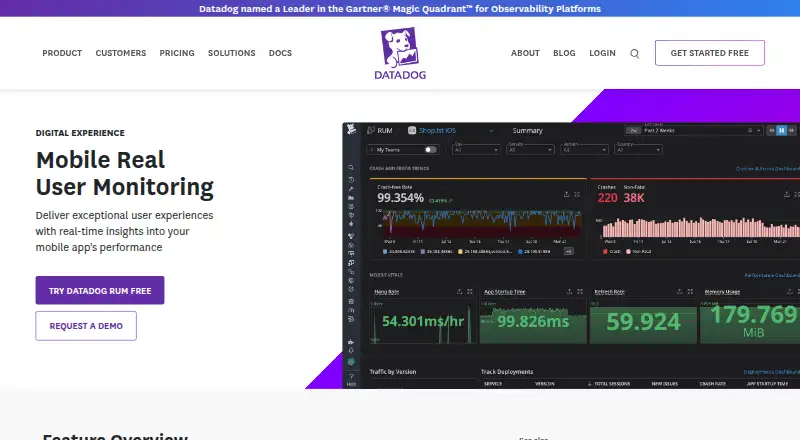The image size is (800, 440).
Task: Click the search icon in dashboard sidebar
Action: coord(351,167)
